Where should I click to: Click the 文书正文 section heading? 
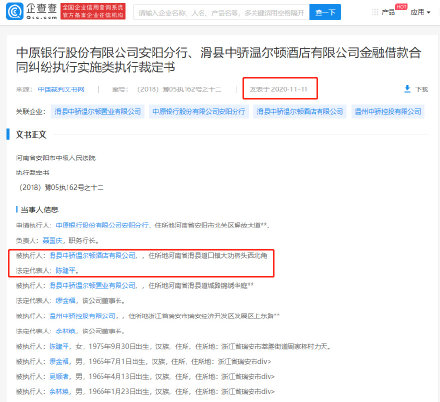31,135
